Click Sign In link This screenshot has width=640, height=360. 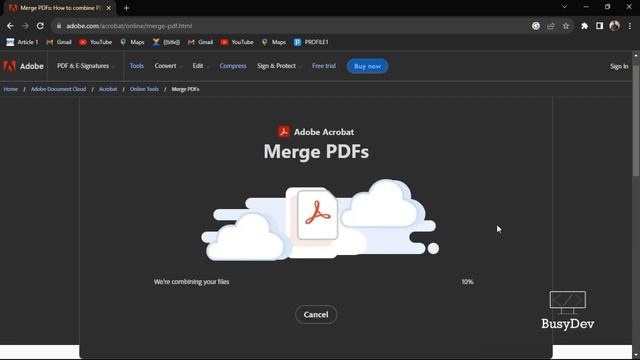(619, 66)
